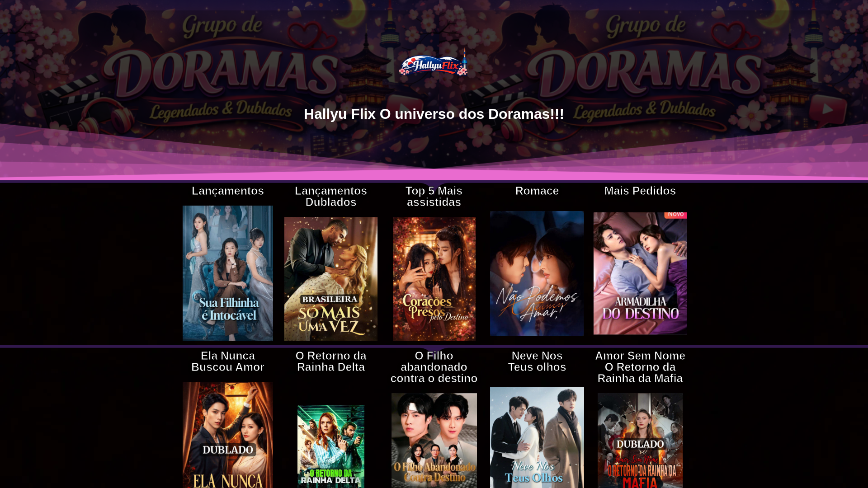868x488 pixels.
Task: Select O Filho Abandonado poster image
Action: tap(434, 441)
